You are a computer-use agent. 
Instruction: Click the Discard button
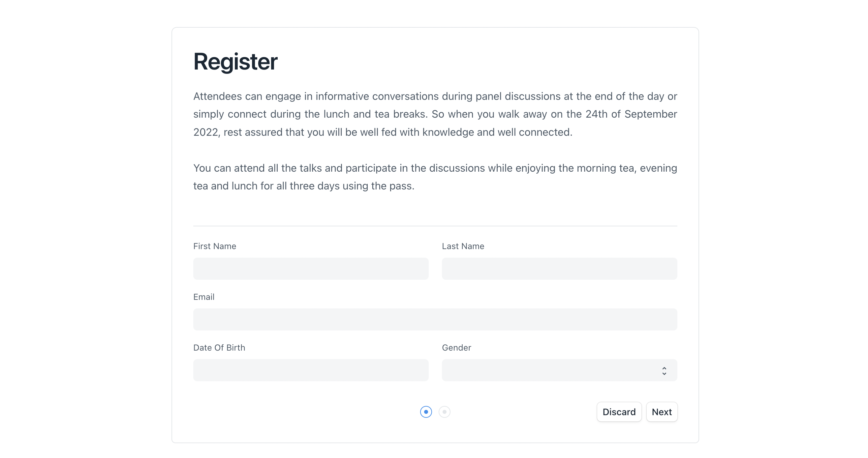[x=619, y=412]
